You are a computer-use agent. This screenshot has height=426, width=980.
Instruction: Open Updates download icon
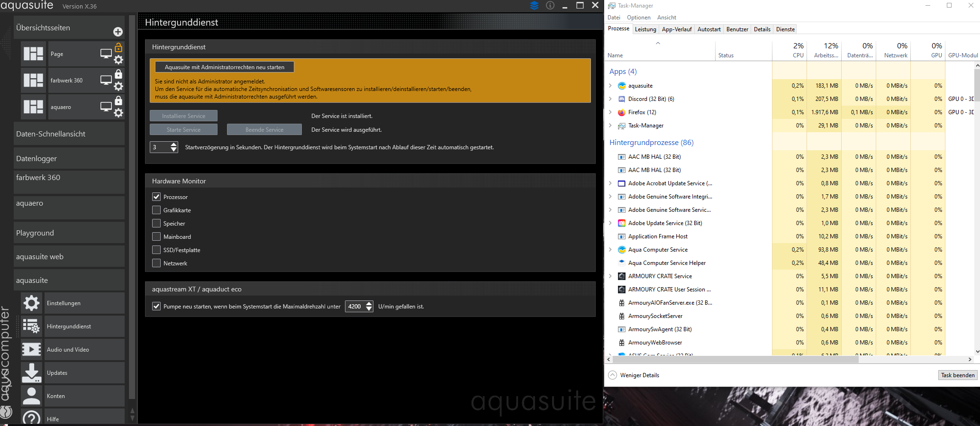click(32, 372)
